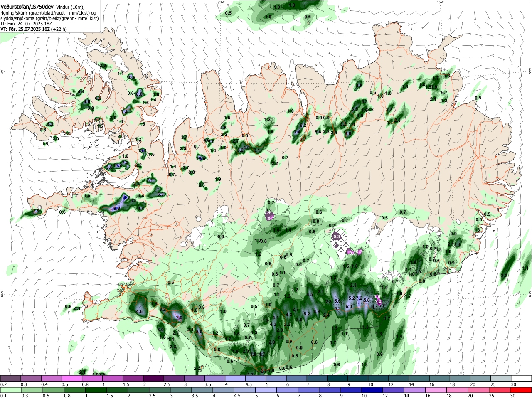Screen dimensions: 532x399
Task: Click the Veðurstofan/IS750dev title text
Action: (x=27, y=6)
